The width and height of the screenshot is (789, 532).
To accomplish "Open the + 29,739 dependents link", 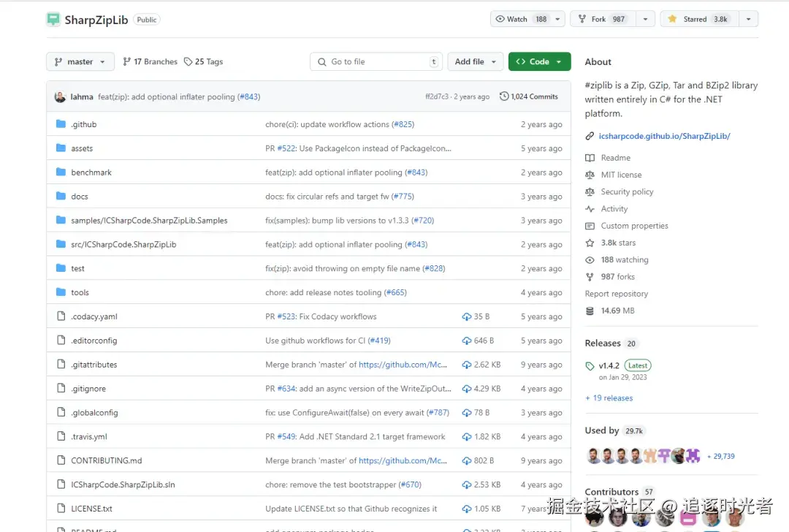I will pos(720,456).
